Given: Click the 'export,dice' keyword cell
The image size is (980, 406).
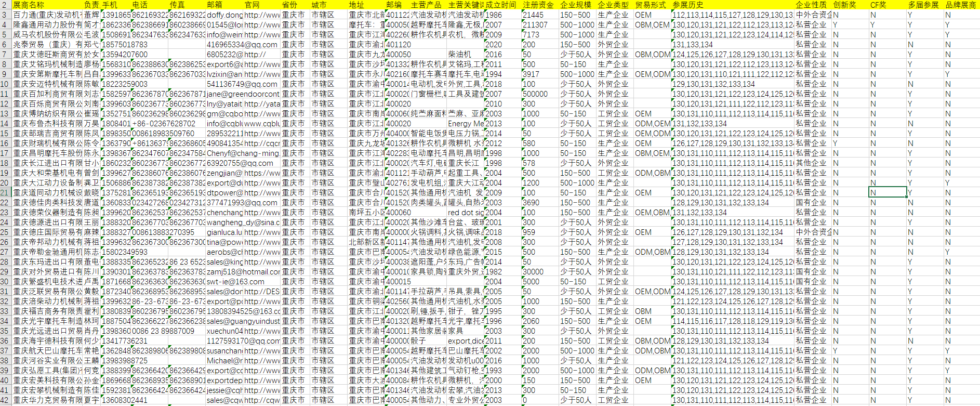Looking at the screenshot, I should click(465, 341).
